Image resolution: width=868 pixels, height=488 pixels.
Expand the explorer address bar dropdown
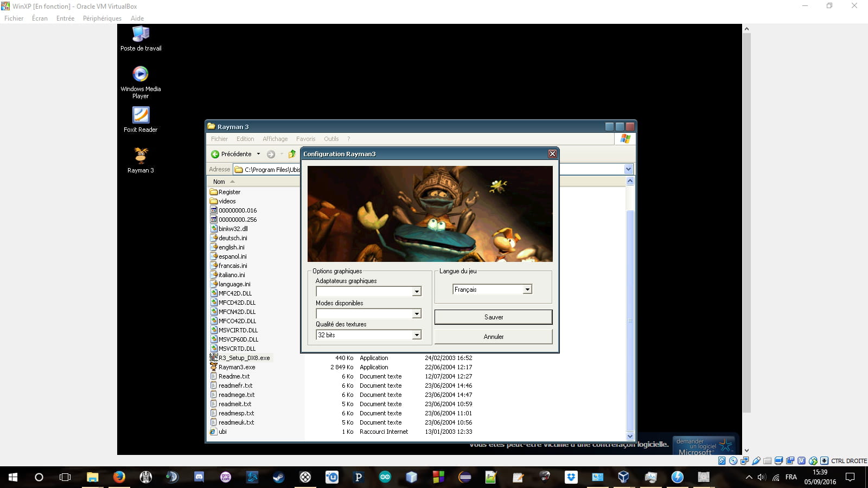tap(629, 169)
